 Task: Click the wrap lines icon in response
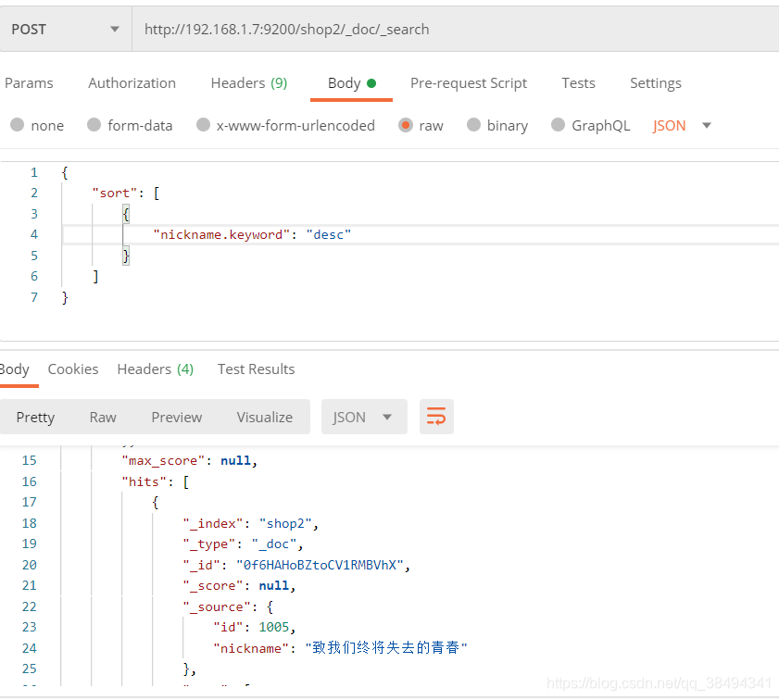(436, 418)
